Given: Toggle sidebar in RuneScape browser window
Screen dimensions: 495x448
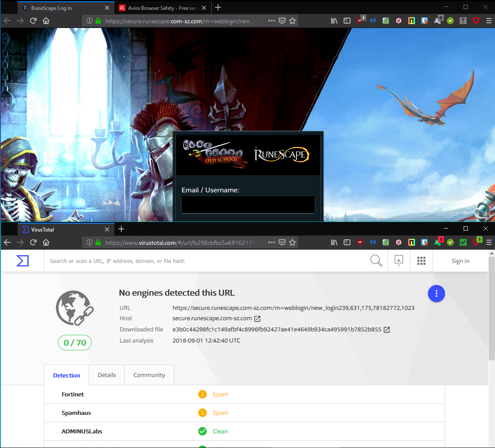Looking at the screenshot, I should [347, 21].
